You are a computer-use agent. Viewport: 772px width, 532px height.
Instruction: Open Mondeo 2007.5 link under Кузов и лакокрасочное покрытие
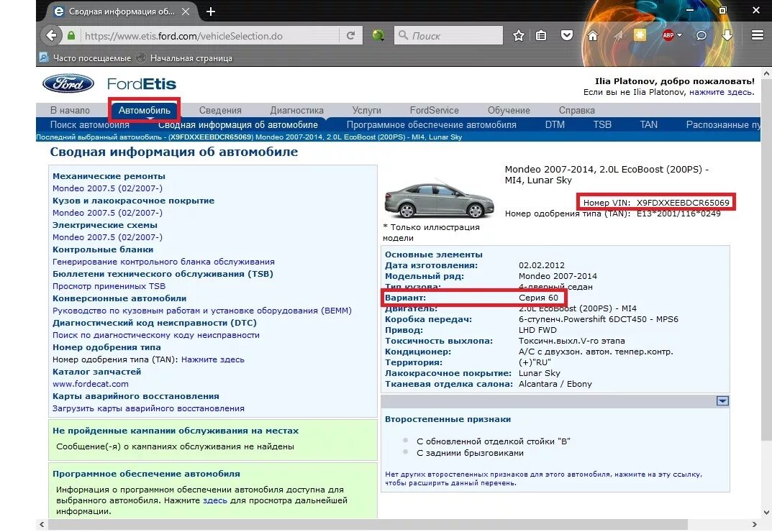[x=107, y=213]
